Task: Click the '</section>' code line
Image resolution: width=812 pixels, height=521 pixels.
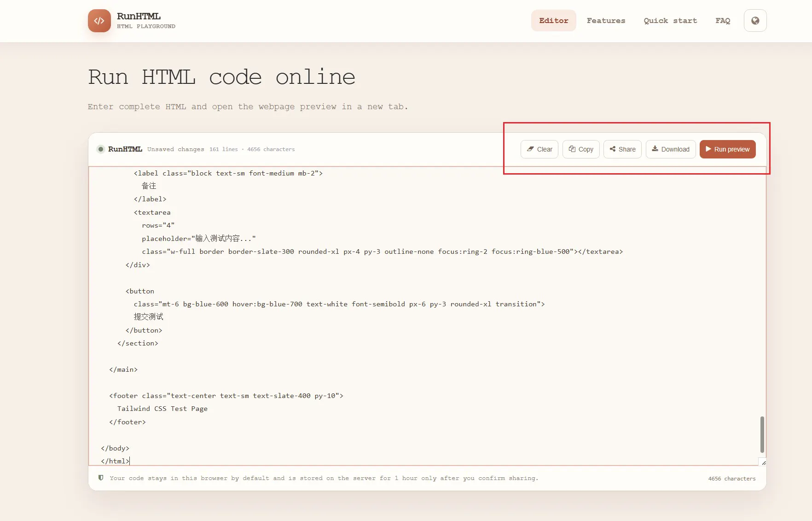Action: pos(138,343)
